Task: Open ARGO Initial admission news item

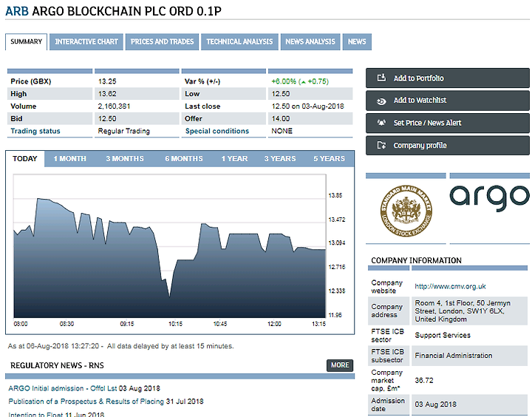Action: (x=63, y=388)
